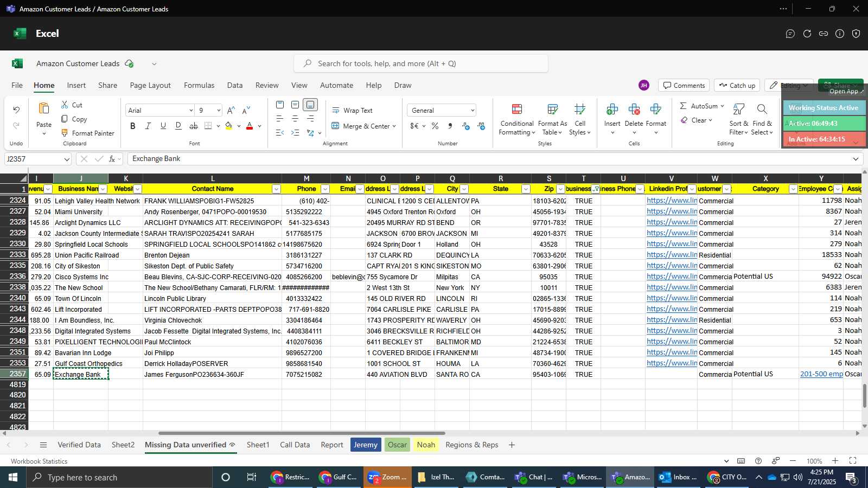Viewport: 868px width, 488px height.
Task: Decrease font size with the shrink-font icon
Action: coord(246,110)
